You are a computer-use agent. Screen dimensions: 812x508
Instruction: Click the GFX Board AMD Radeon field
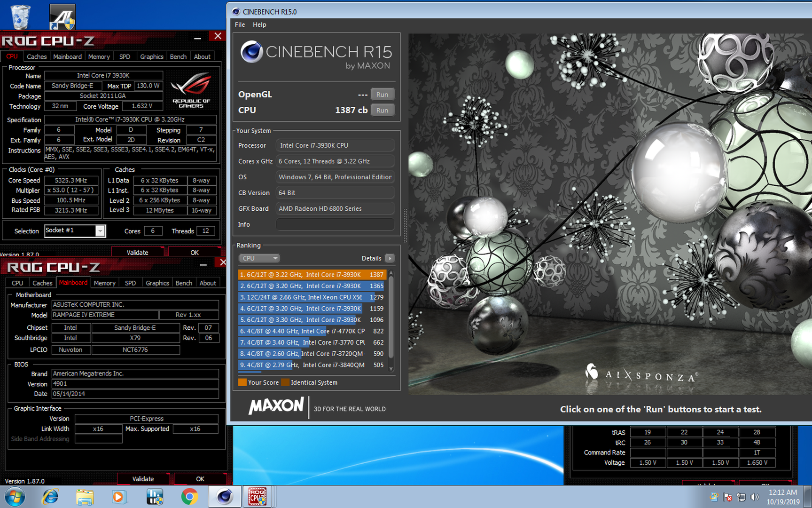(335, 208)
